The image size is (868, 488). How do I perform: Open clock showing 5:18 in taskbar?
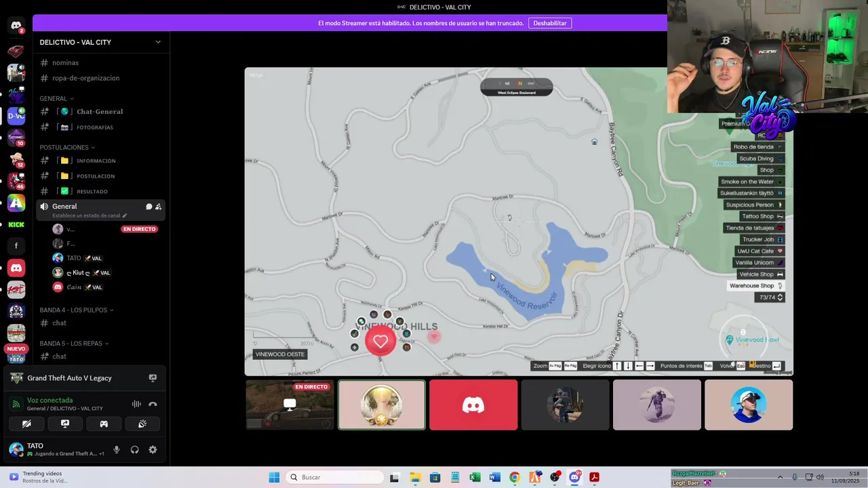pyautogui.click(x=845, y=477)
